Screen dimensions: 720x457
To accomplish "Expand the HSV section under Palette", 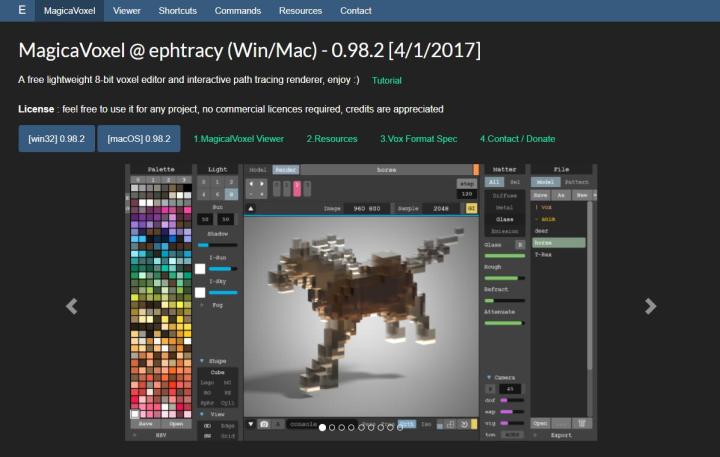I will [161, 435].
